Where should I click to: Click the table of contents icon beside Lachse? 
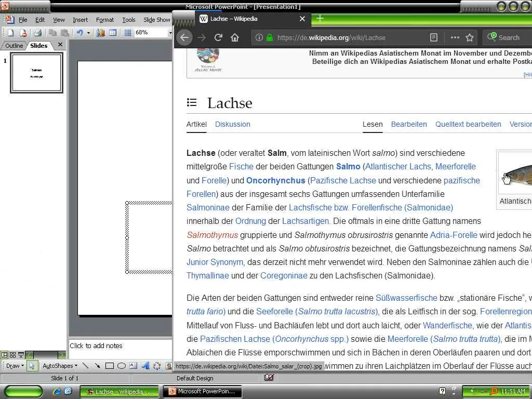pos(192,102)
